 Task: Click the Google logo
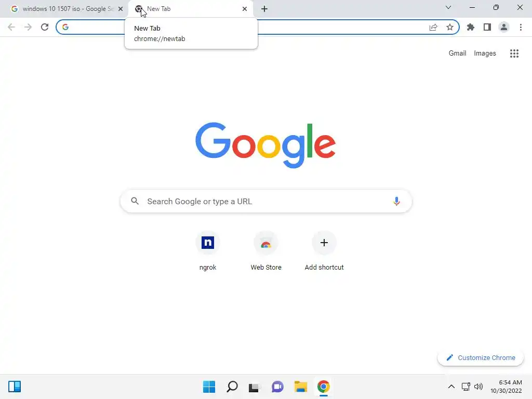coord(265,145)
